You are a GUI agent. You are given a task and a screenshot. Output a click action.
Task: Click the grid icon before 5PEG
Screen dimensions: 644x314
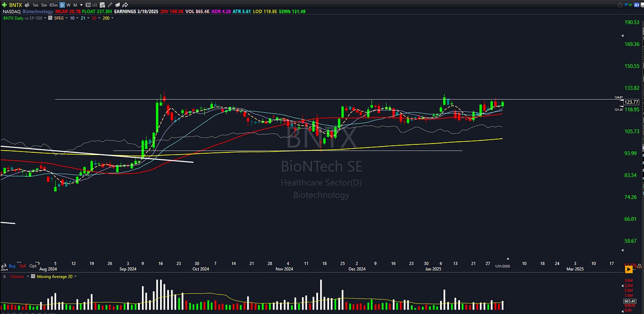click(50, 18)
